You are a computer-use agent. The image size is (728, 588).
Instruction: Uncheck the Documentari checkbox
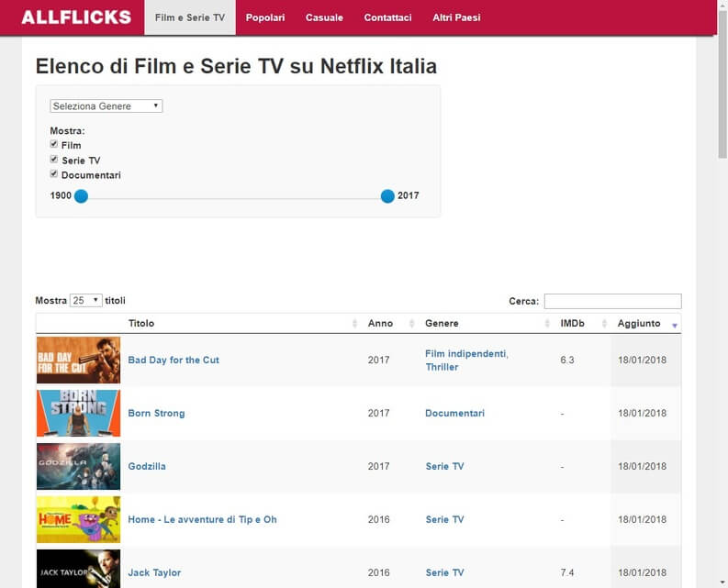coord(54,174)
